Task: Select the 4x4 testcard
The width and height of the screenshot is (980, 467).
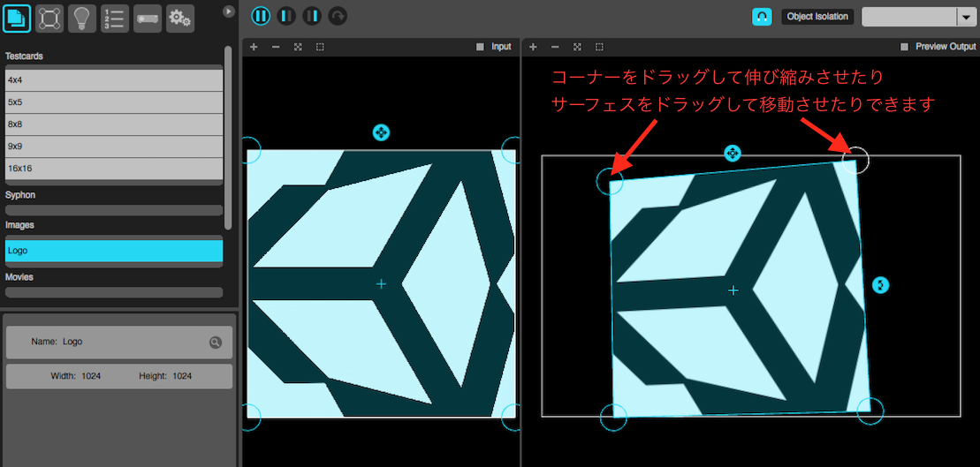Action: click(x=114, y=80)
